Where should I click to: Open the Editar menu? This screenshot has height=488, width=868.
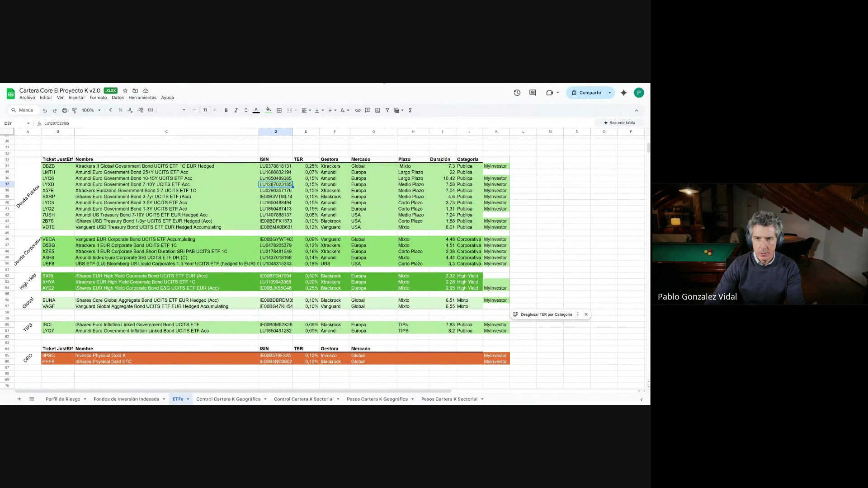pos(46,98)
